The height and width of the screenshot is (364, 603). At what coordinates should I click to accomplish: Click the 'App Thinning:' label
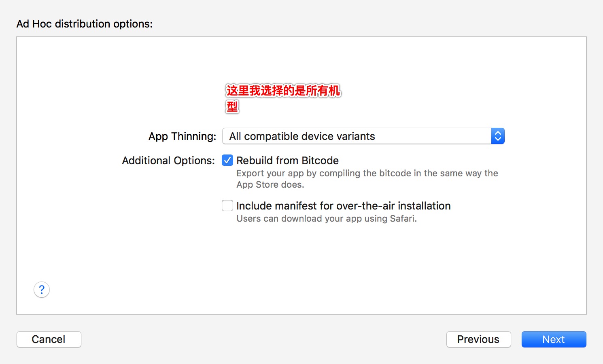pyautogui.click(x=182, y=136)
